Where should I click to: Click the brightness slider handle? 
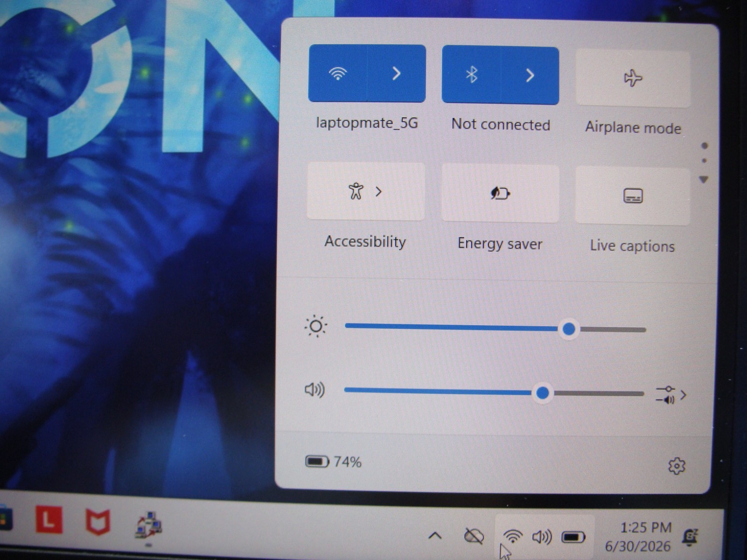click(569, 329)
